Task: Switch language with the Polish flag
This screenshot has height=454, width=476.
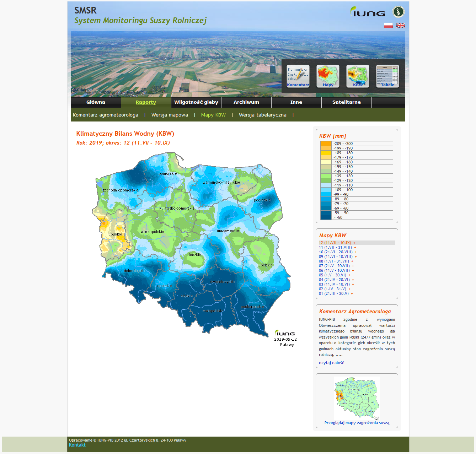Action: coord(388,26)
